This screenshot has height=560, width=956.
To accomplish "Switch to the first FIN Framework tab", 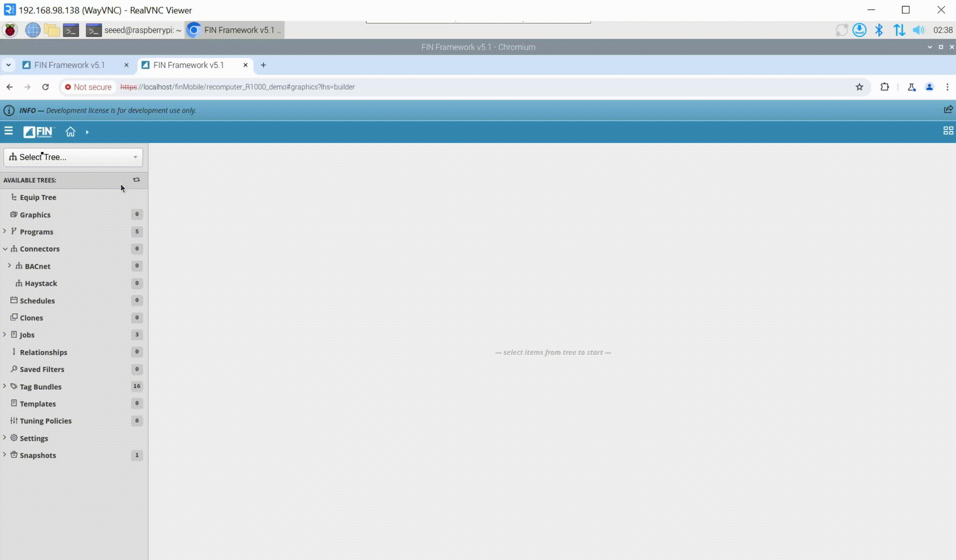I will click(x=70, y=65).
